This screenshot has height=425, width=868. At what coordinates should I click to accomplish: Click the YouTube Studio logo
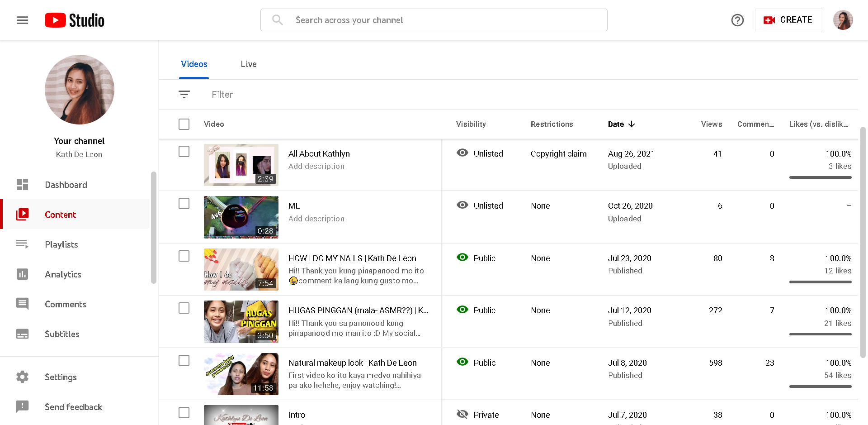point(75,20)
